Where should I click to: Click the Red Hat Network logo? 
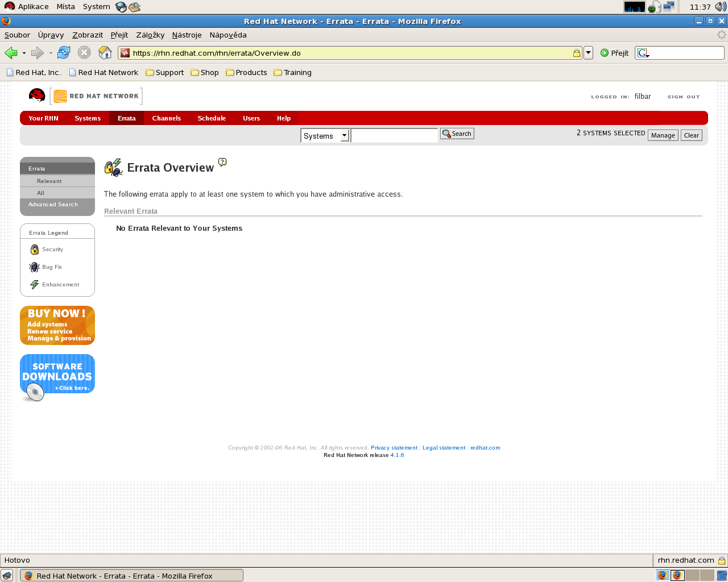pos(96,96)
